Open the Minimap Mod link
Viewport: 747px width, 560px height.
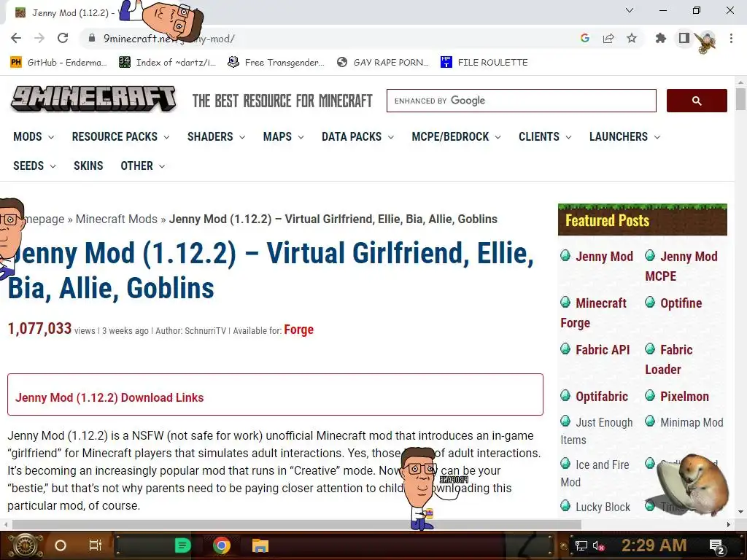(692, 422)
